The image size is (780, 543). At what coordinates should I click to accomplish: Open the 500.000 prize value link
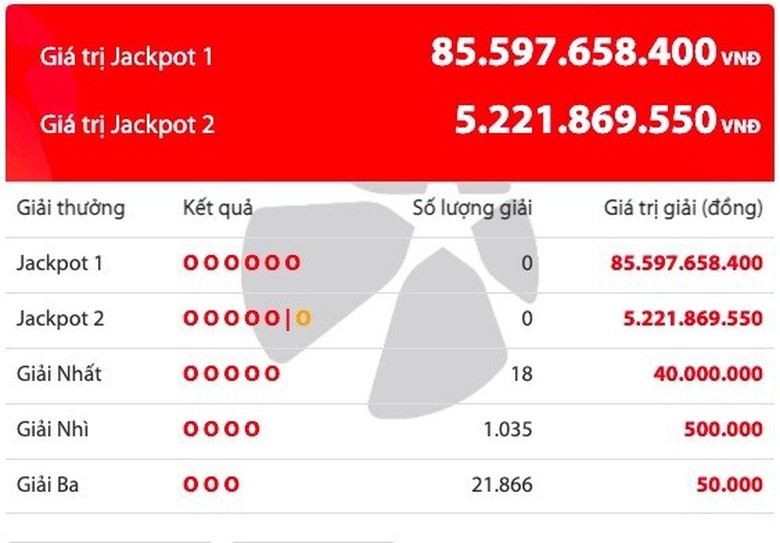[724, 430]
